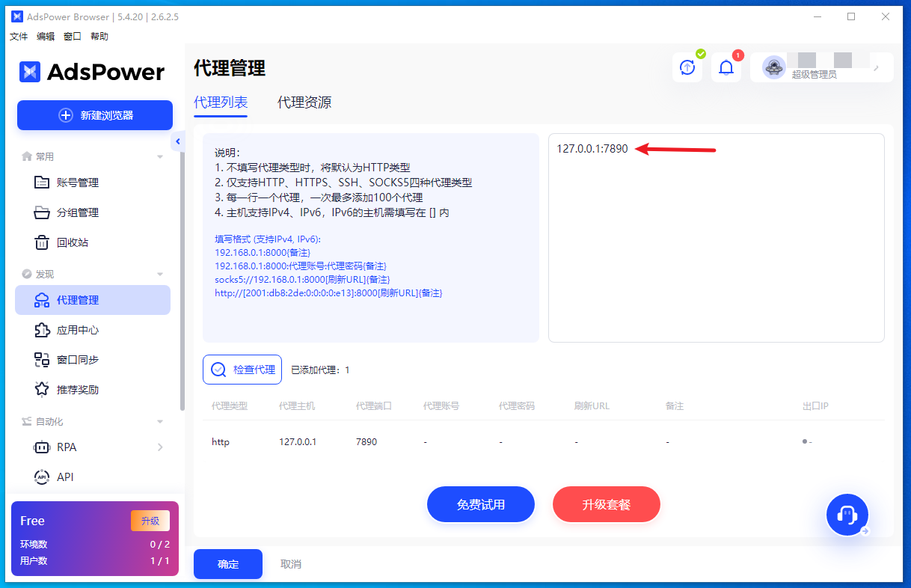This screenshot has width=911, height=588.
Task: Click the notification bell icon
Action: coord(726,68)
